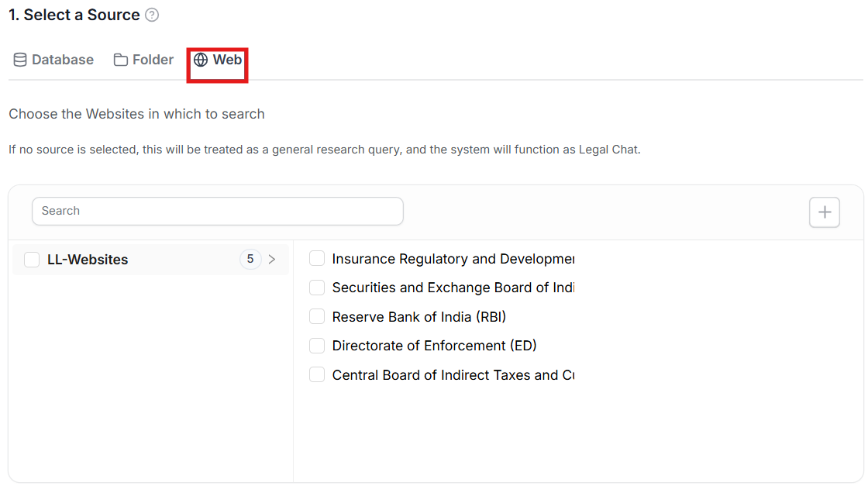Select the Web tab label

[x=227, y=60]
